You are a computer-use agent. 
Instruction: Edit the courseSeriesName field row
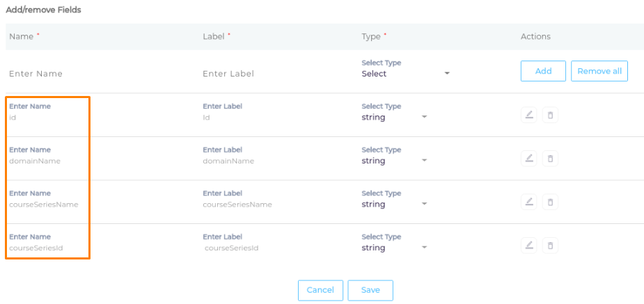coord(529,202)
